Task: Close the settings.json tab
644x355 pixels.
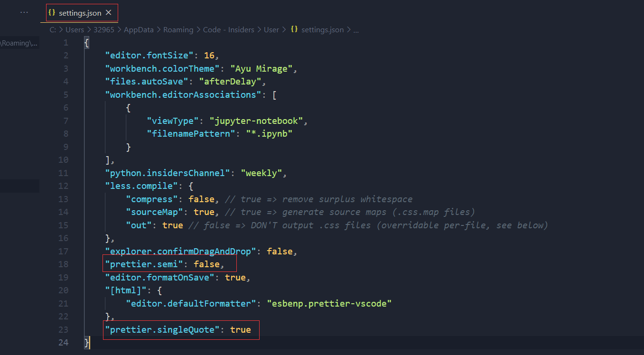Action: 109,13
